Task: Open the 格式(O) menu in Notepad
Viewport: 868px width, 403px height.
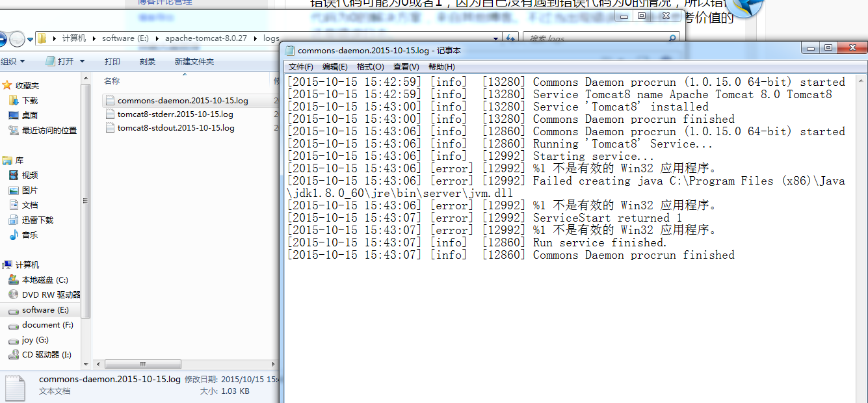Action: coord(370,67)
